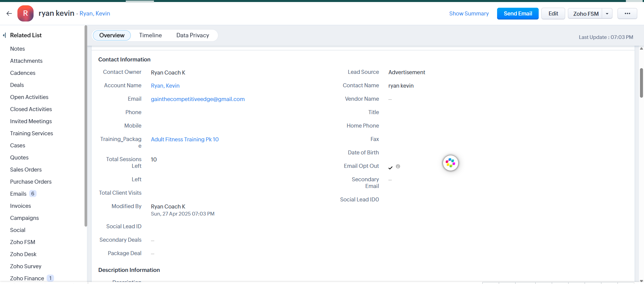Open Purchase Orders related list
The image size is (644, 284).
pos(31,182)
